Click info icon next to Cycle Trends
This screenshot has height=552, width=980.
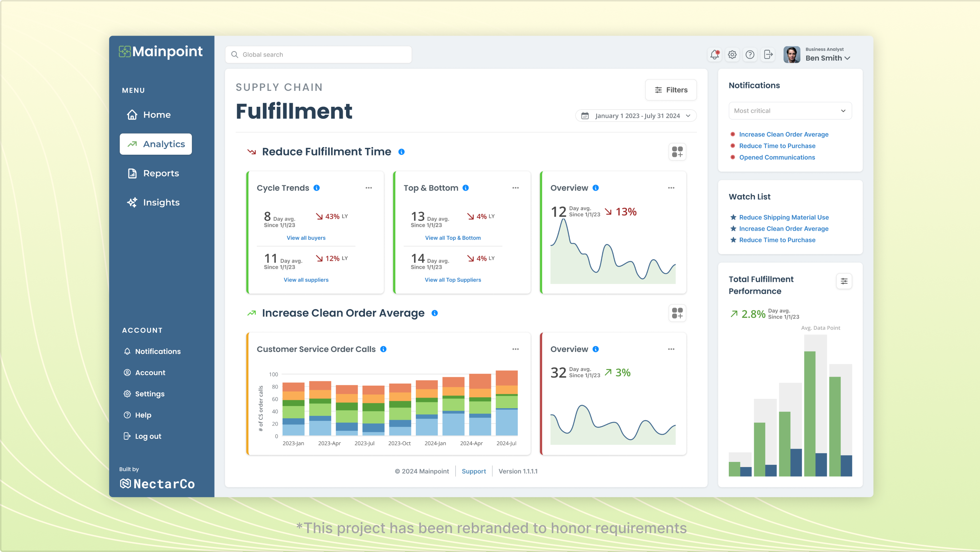tap(317, 188)
